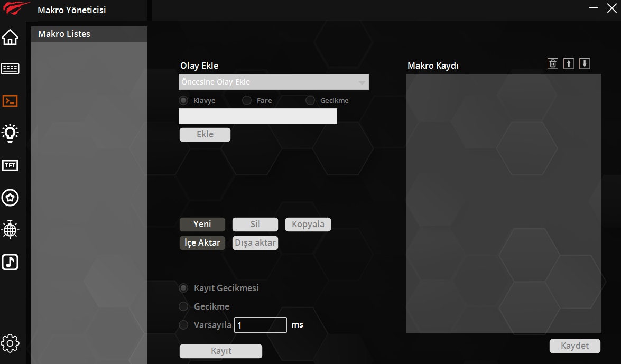This screenshot has height=364, width=621.
Task: Save the macro with Kaydet button
Action: (x=574, y=346)
